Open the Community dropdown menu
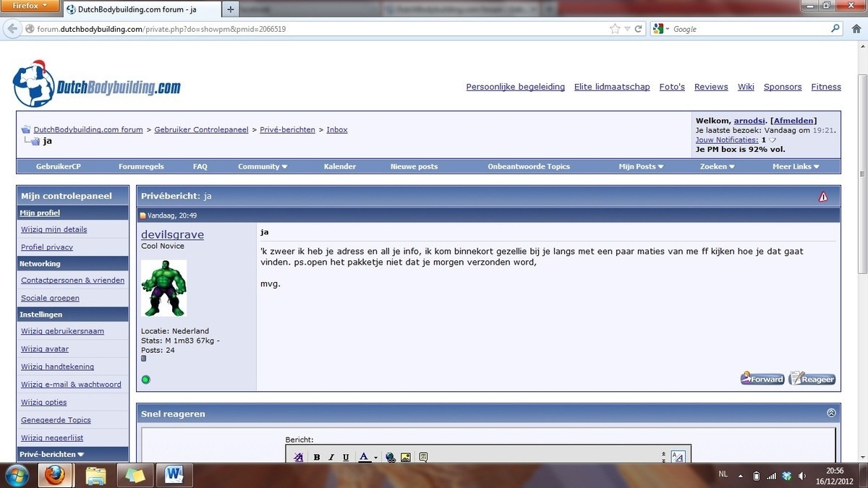Viewport: 868px width, 488px height. pyautogui.click(x=263, y=166)
